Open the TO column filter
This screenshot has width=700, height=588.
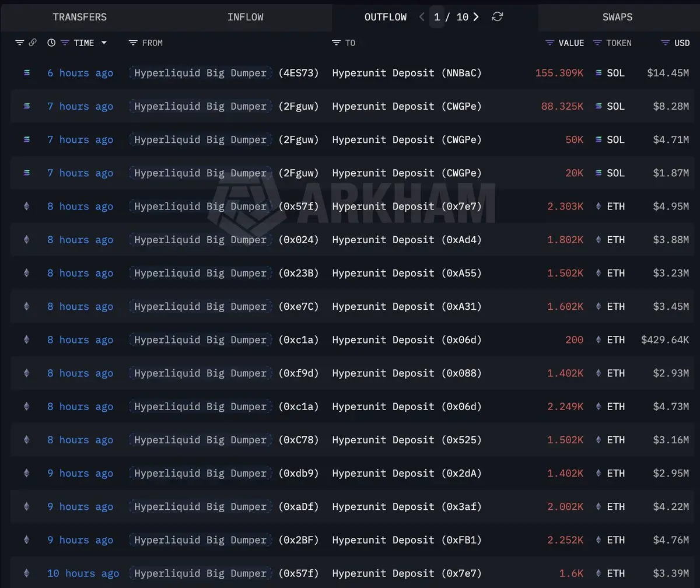[x=336, y=43]
